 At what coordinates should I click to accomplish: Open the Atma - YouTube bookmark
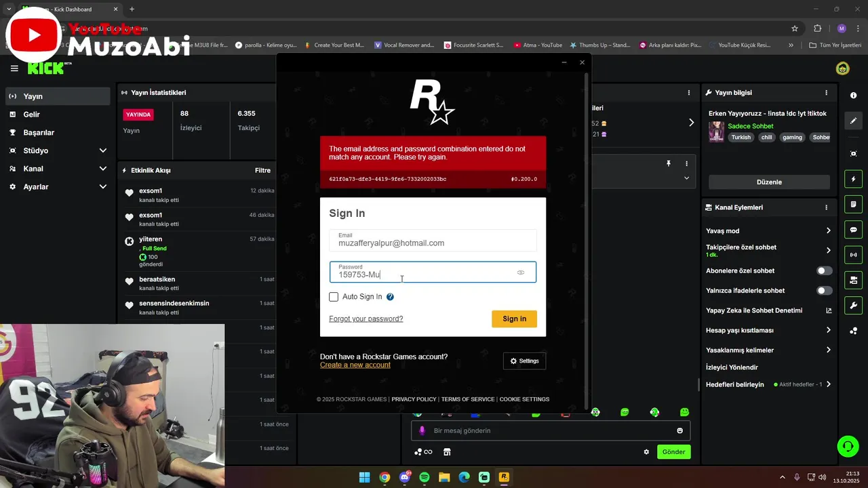pyautogui.click(x=537, y=45)
